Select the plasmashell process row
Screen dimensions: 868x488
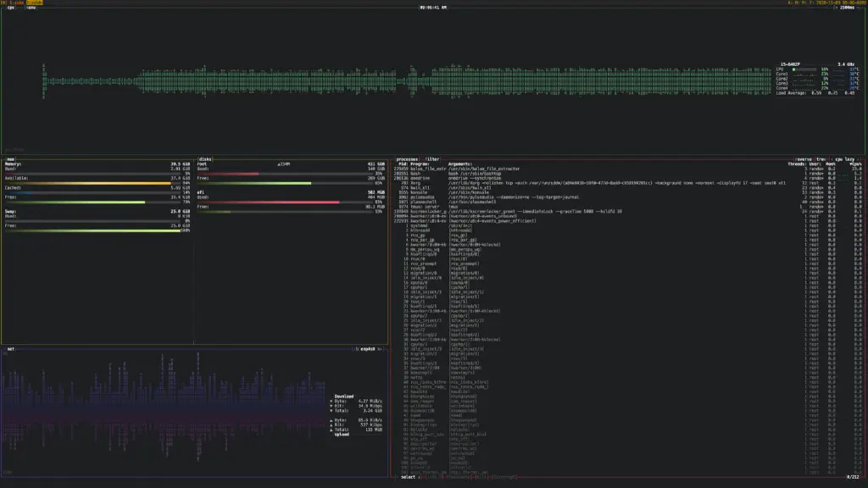(x=627, y=202)
